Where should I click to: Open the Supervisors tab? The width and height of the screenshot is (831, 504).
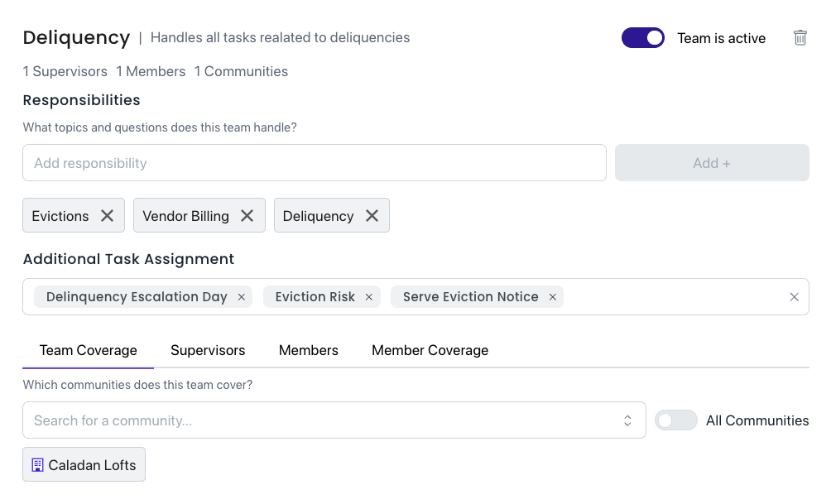click(208, 350)
